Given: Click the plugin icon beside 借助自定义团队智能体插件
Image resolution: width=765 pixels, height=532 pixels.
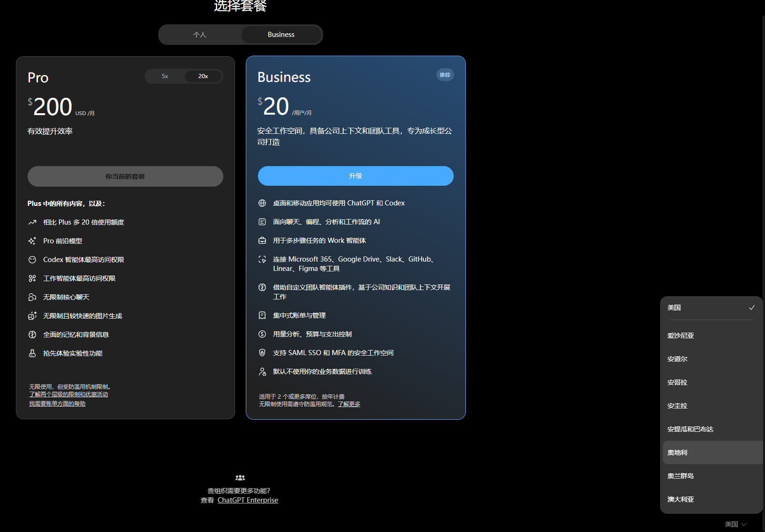Looking at the screenshot, I should (262, 287).
